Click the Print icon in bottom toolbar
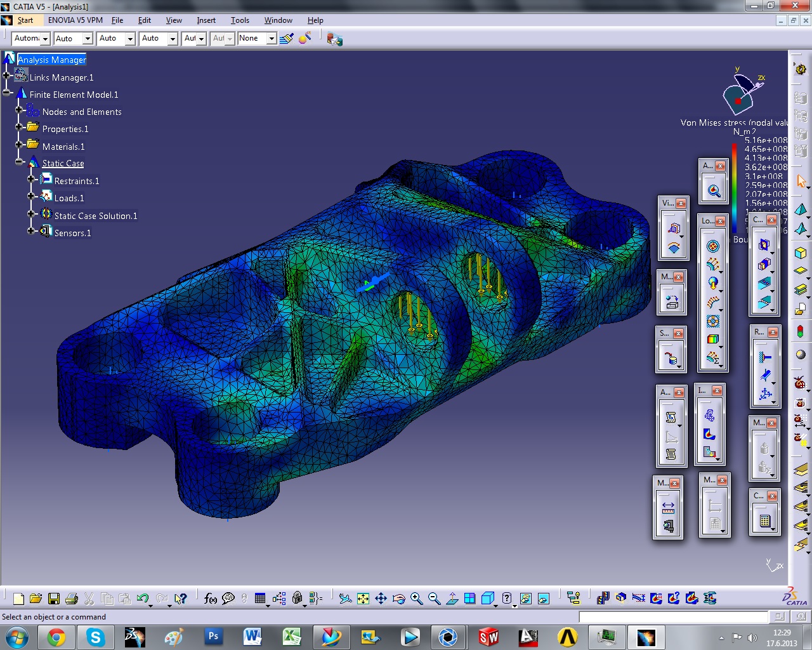812x650 pixels. click(x=72, y=599)
